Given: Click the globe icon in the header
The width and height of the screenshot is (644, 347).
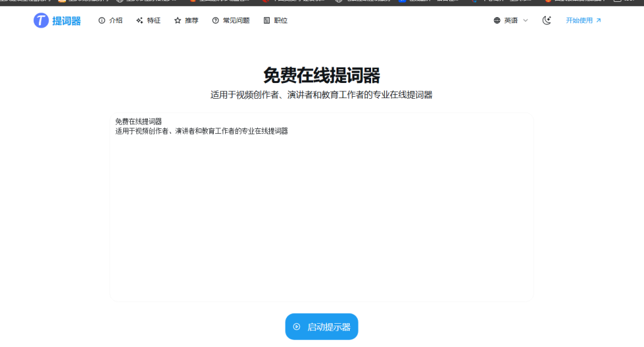Looking at the screenshot, I should click(497, 21).
